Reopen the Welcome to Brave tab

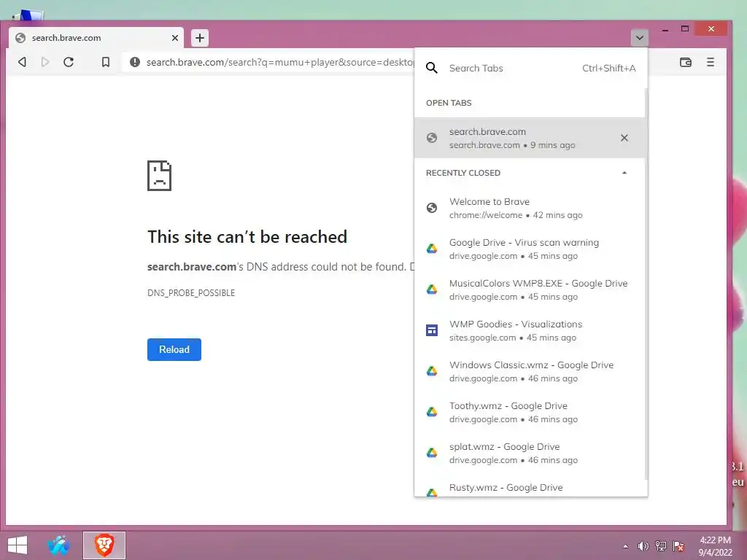pyautogui.click(x=530, y=208)
